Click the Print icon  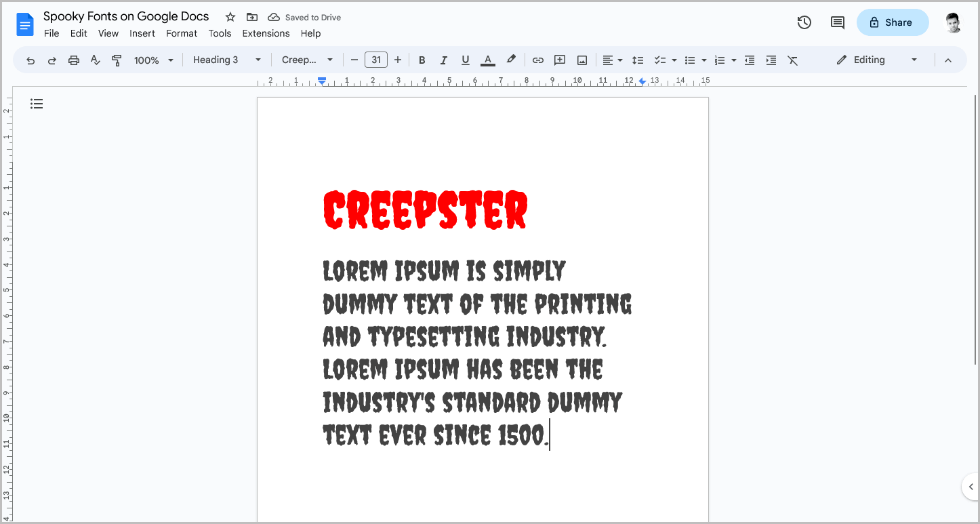[x=73, y=60]
